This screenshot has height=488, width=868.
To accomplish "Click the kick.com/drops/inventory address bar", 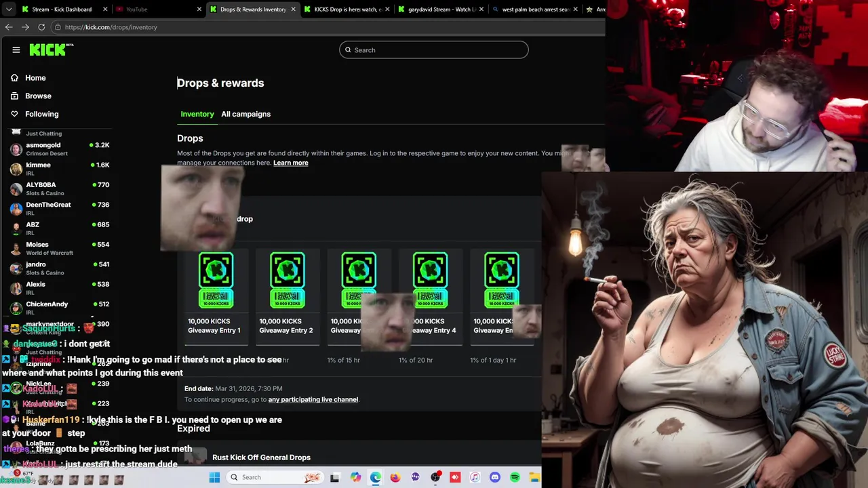I will click(328, 27).
